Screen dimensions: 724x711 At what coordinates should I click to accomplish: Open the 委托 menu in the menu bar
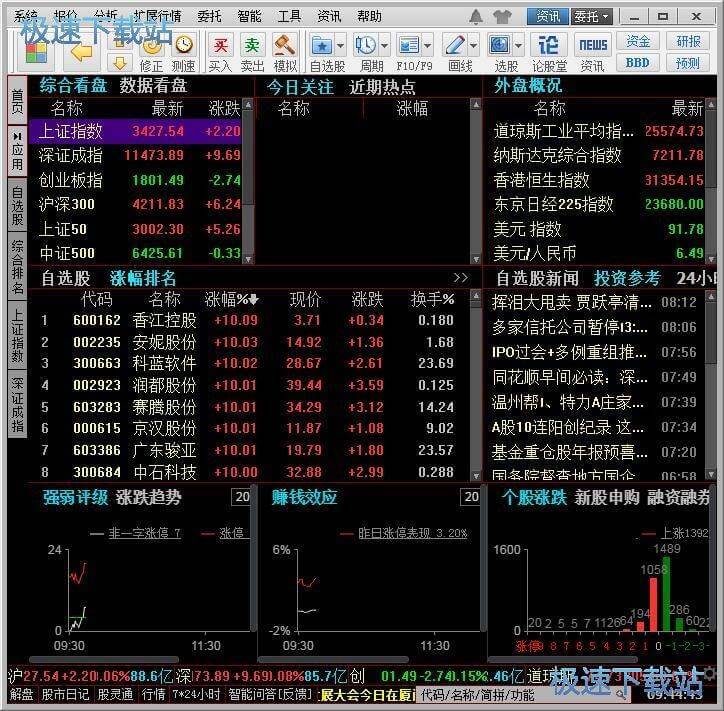click(x=209, y=17)
